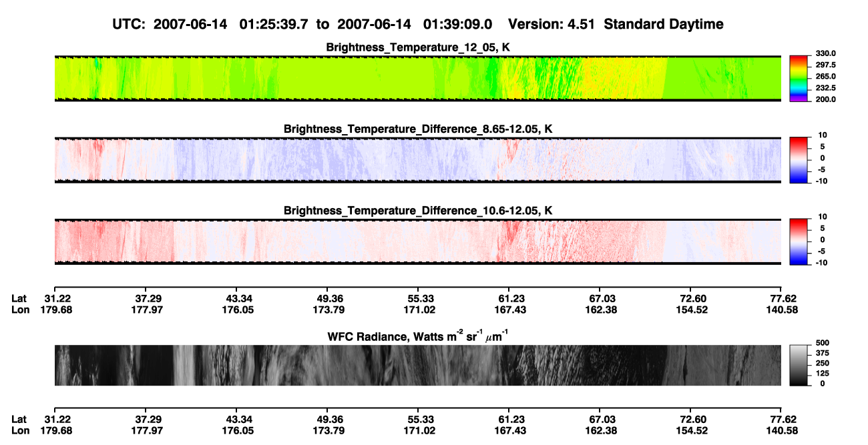Click the Brightness_Temperature_12_05 panel title
Viewport: 868px width, 445px height.
[x=418, y=47]
